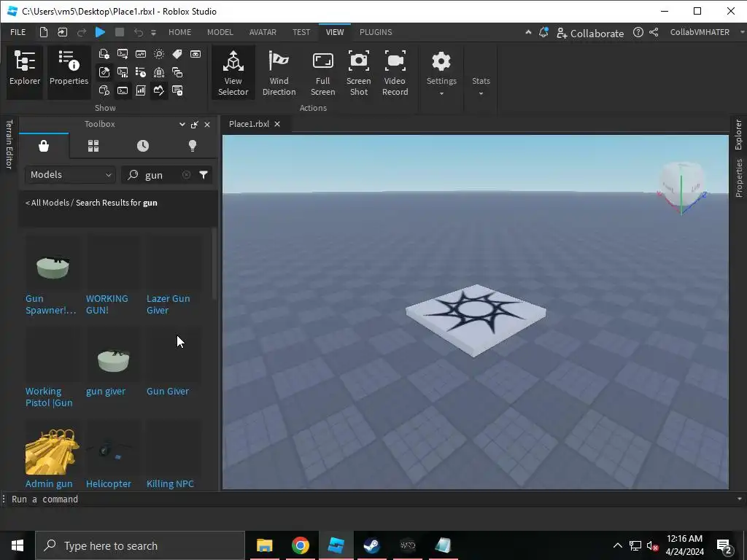Viewport: 747px width, 560px height.
Task: Open the search filter funnel icon
Action: tap(204, 175)
